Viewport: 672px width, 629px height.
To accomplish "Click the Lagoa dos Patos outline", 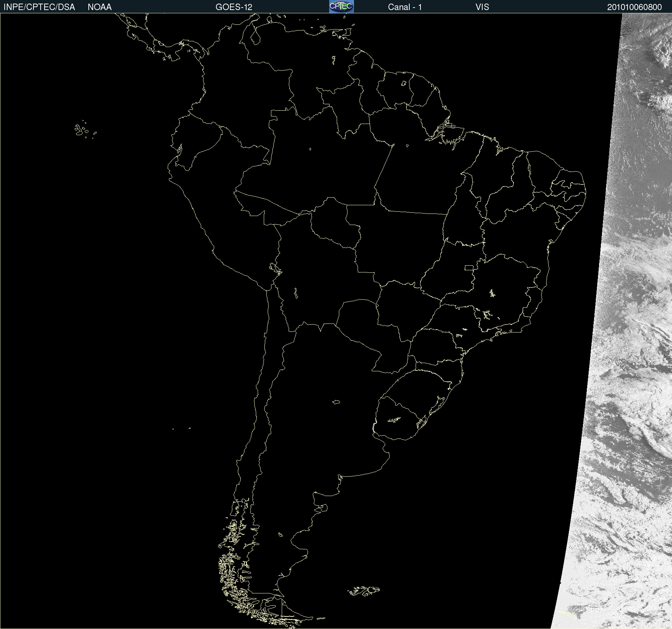I will [x=439, y=403].
